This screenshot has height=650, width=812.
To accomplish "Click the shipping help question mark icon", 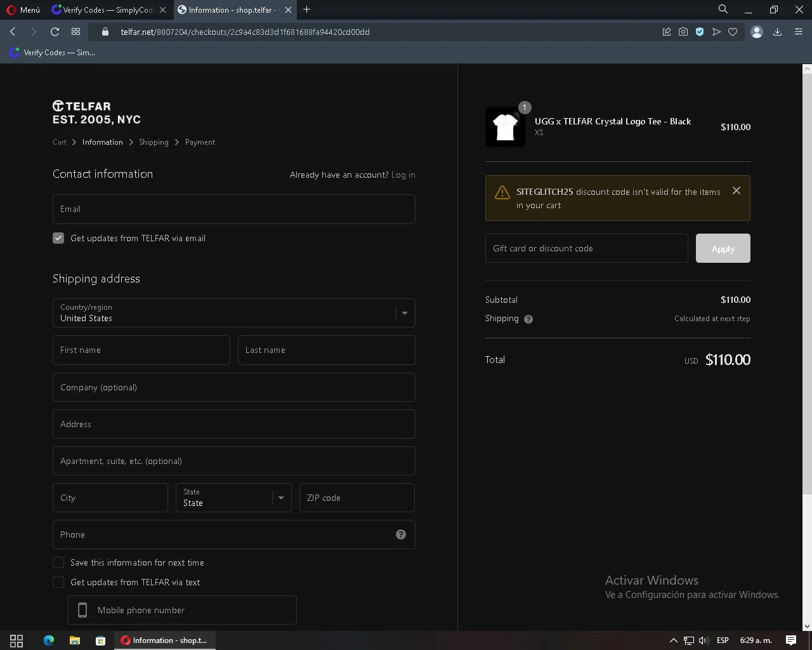I will pos(528,319).
